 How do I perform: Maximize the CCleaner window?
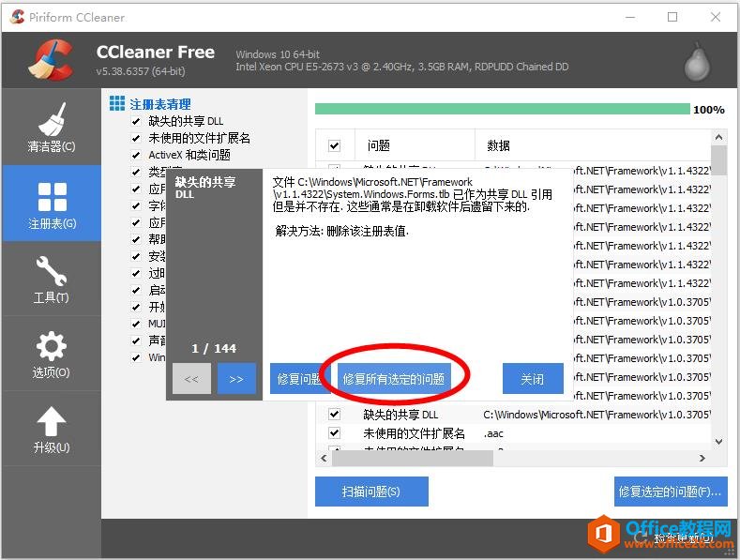click(672, 17)
